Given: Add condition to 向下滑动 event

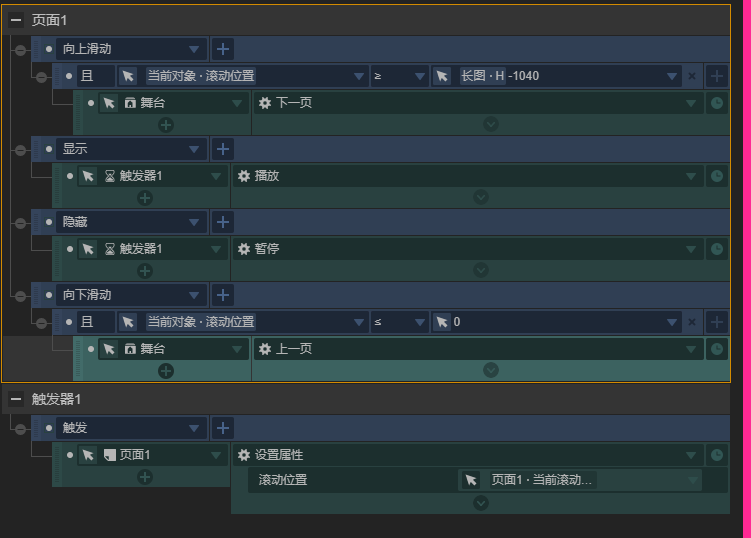Looking at the screenshot, I should point(223,295).
